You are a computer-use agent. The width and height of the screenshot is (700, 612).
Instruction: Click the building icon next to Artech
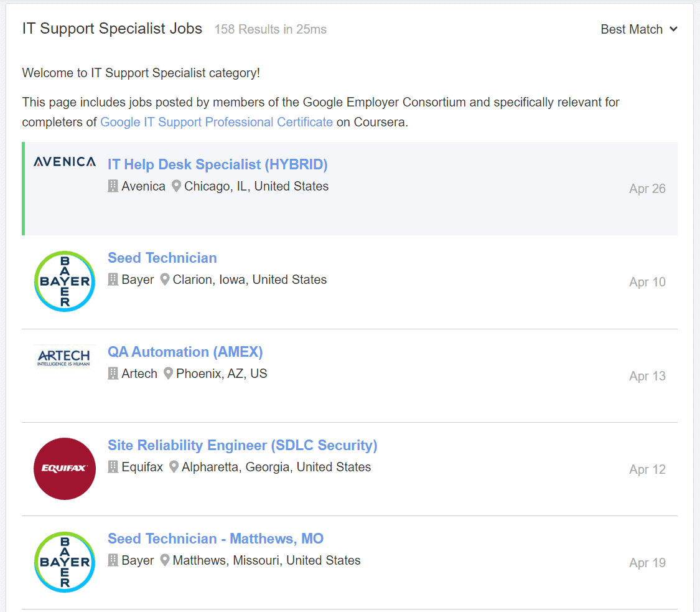click(113, 373)
